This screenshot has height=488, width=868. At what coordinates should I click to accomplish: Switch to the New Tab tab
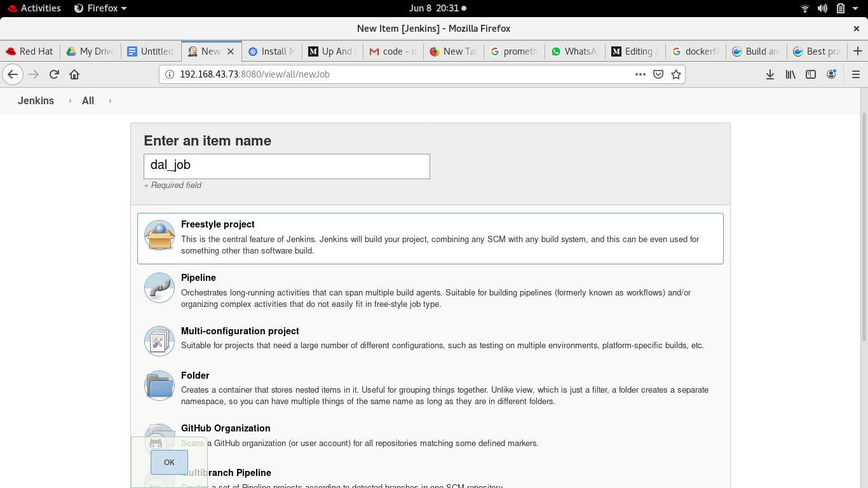click(453, 51)
